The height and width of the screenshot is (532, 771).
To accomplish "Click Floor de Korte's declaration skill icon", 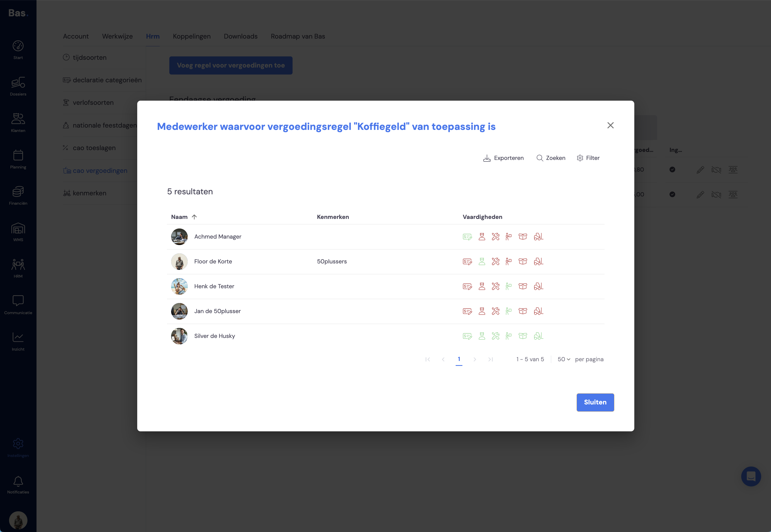I will click(467, 262).
